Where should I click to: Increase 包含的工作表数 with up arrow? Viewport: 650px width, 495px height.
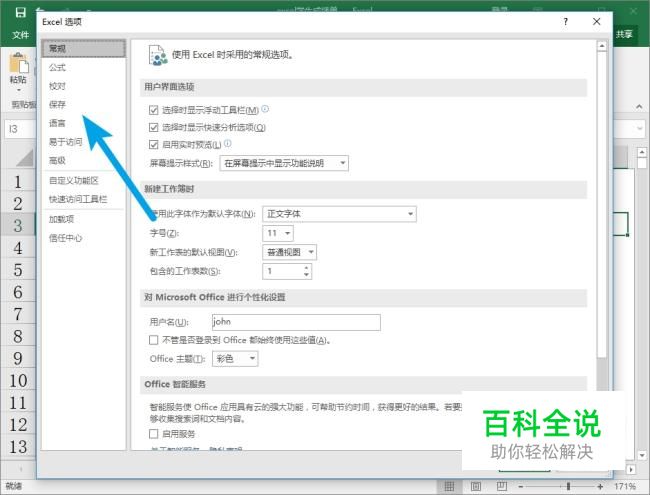tap(306, 268)
